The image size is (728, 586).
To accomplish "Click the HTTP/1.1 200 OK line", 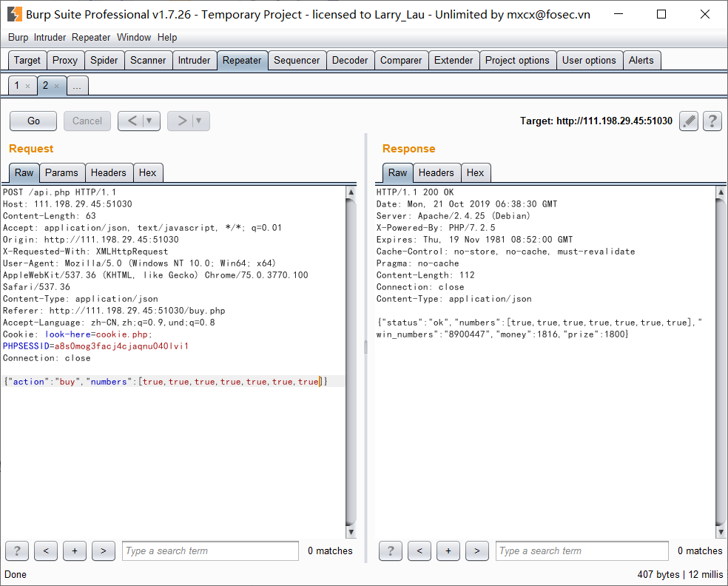I will coord(415,192).
